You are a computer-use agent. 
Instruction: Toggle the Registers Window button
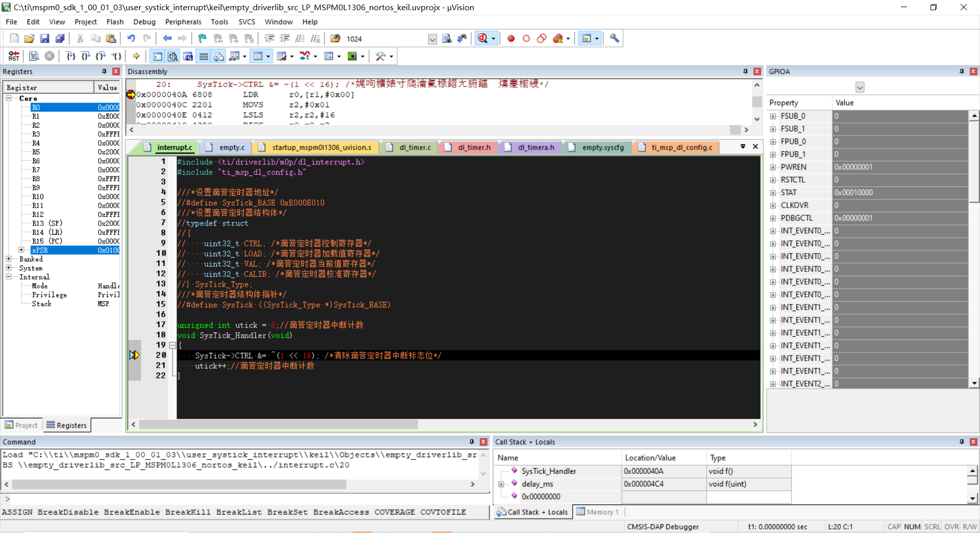click(x=204, y=56)
